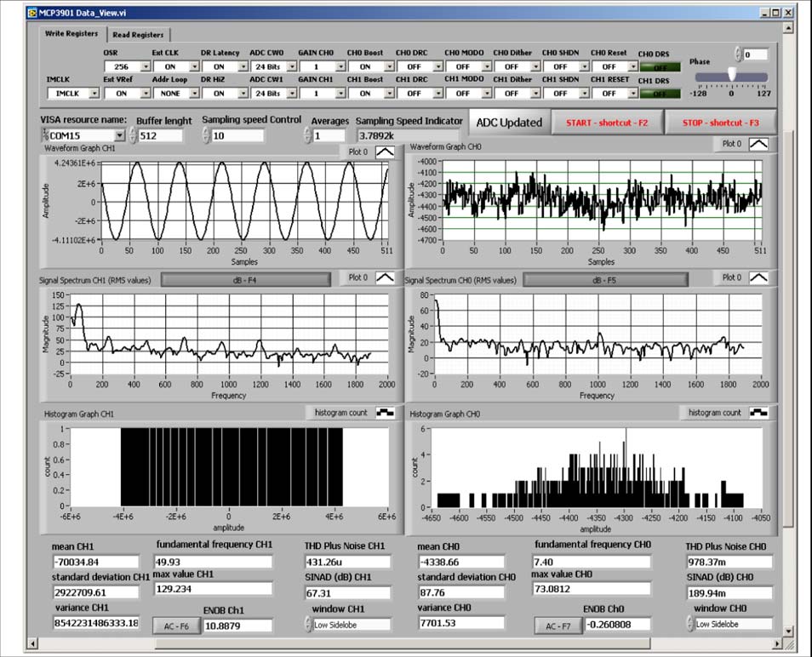
Task: Toggle the CH0 DRS indicator button
Action: coord(660,68)
